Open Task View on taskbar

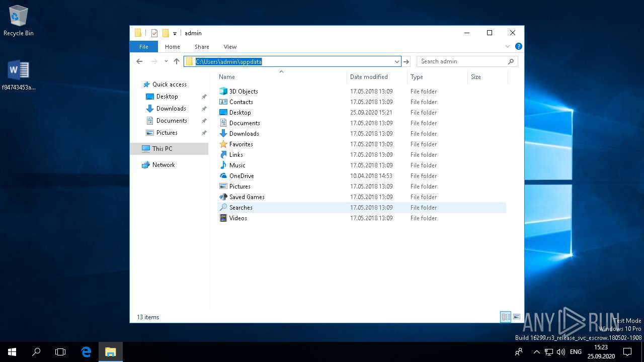[x=60, y=352]
